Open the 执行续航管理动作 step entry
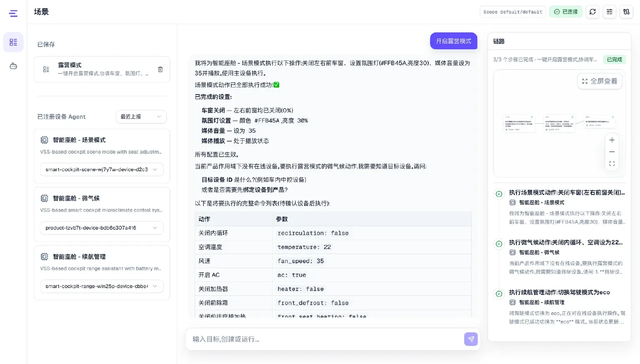Viewport: 640px width, 364px height. click(x=560, y=307)
